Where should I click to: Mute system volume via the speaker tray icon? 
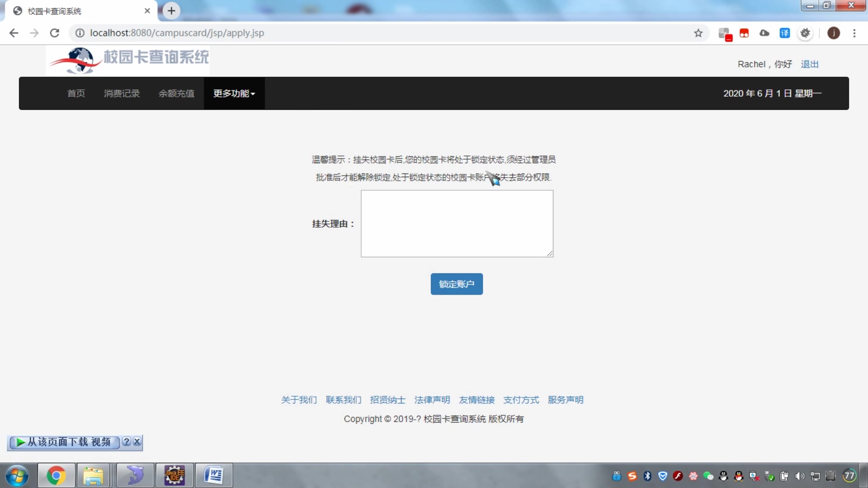799,476
